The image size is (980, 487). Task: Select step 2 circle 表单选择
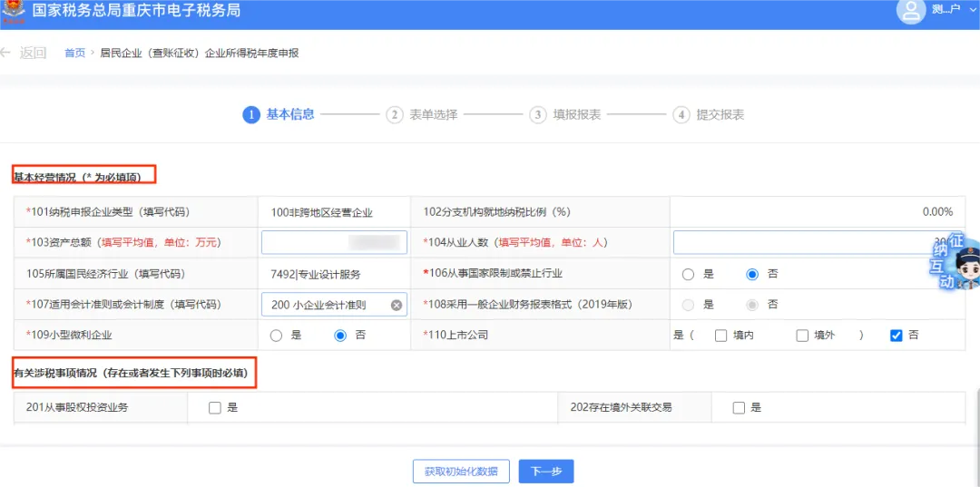pos(395,115)
